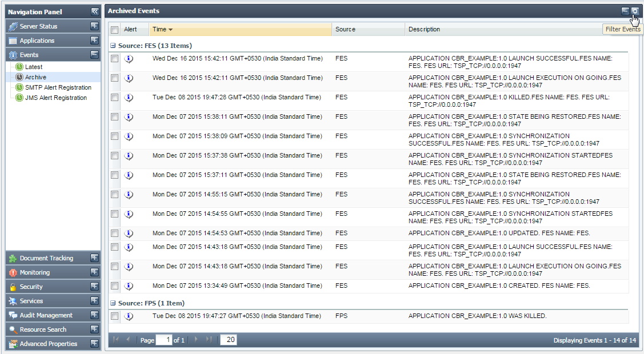The image size is (644, 354).
Task: Open the Monitoring navigation section
Action: click(x=35, y=272)
